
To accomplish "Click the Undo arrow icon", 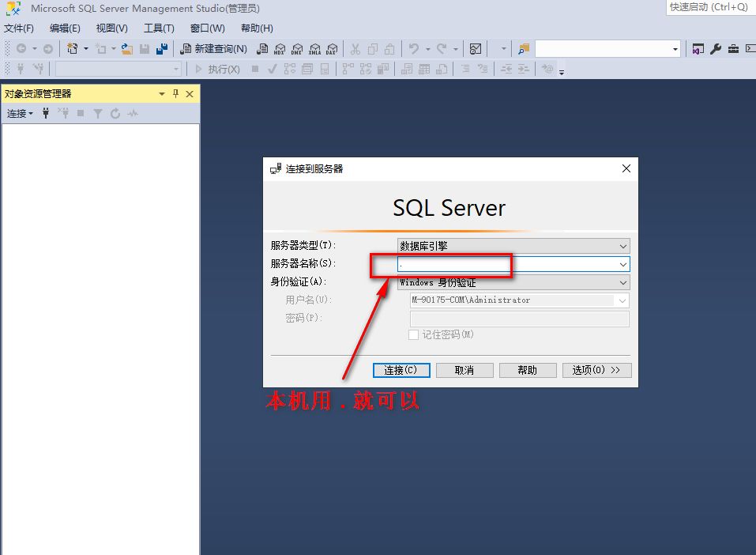I will click(x=414, y=49).
